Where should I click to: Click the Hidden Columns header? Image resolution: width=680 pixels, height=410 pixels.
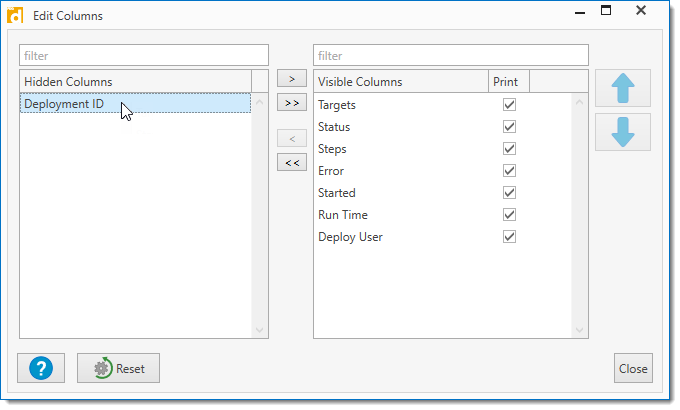click(x=135, y=81)
